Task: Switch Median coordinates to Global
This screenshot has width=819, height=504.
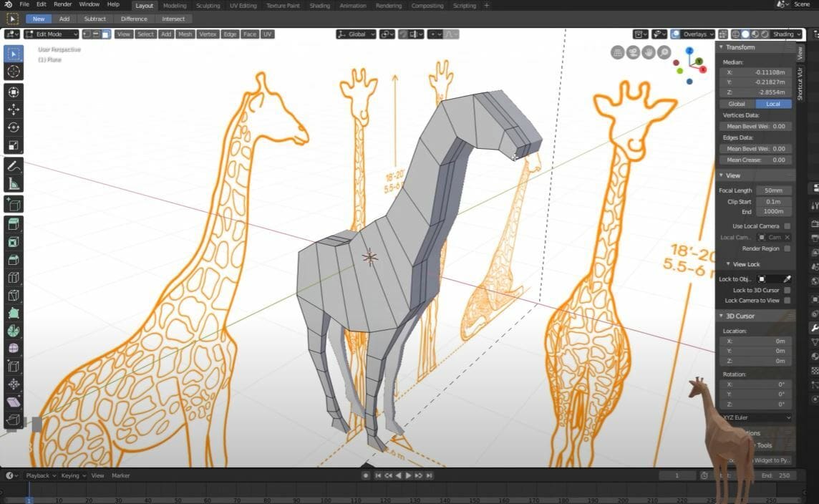Action: (737, 104)
